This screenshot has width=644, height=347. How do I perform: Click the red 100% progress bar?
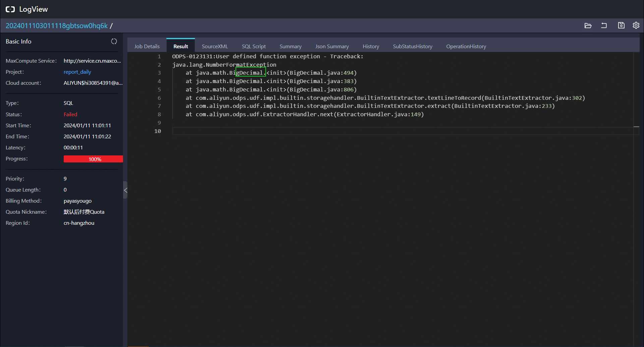tap(93, 159)
